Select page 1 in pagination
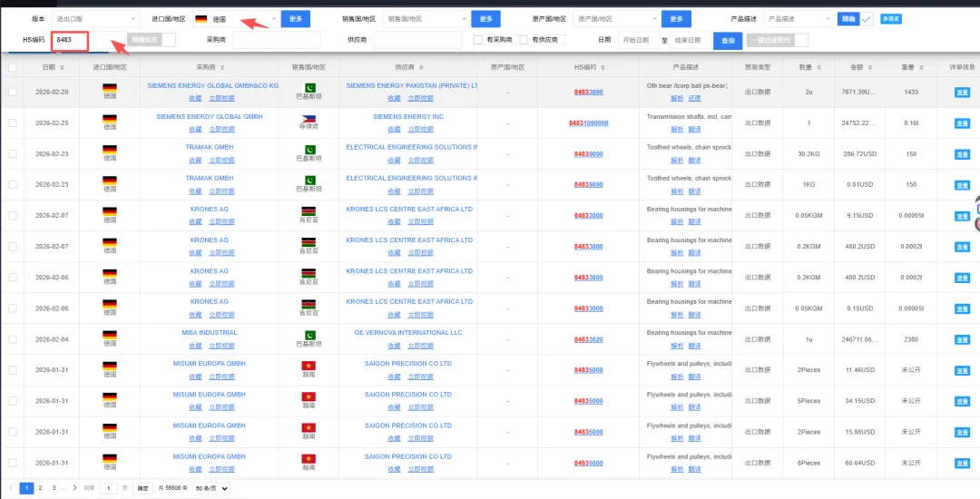Screen dimensions: 980x499 (x=27, y=488)
